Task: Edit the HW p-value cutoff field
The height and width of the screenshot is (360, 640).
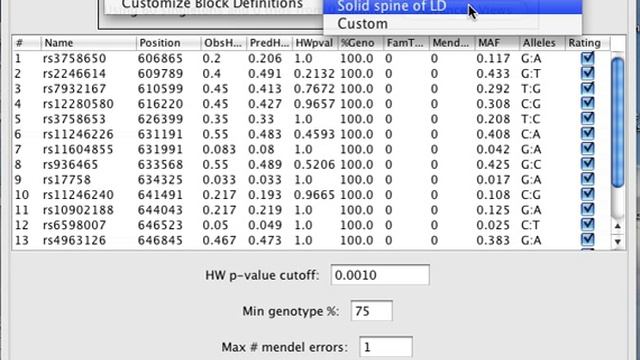Action: click(380, 275)
